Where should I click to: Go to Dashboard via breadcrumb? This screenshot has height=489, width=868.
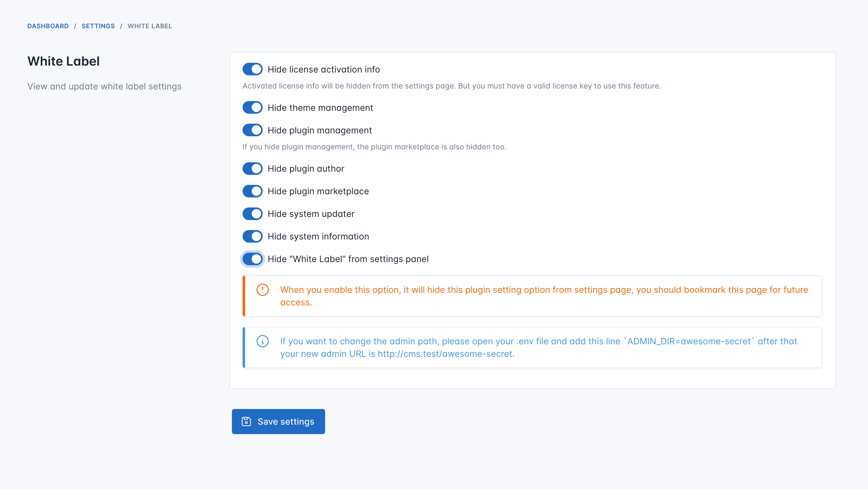tap(48, 26)
